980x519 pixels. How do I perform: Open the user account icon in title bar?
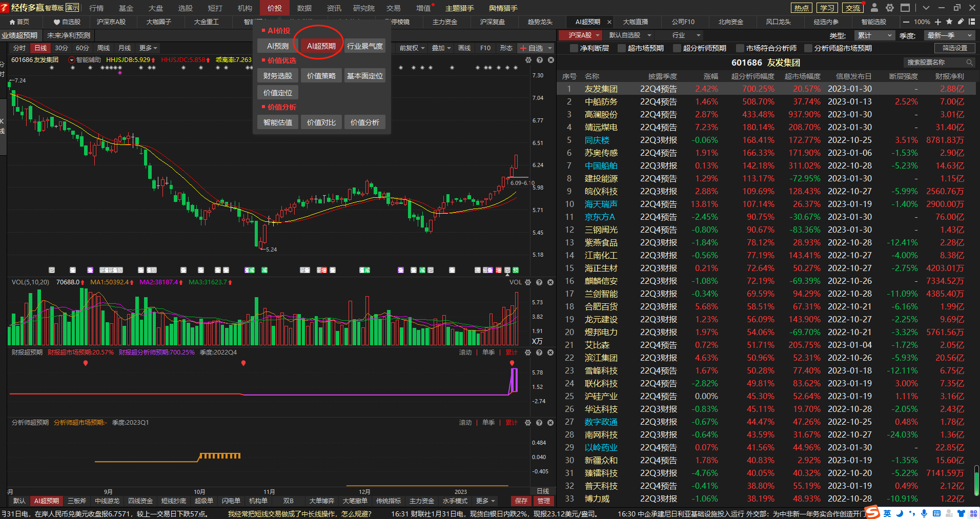click(874, 8)
